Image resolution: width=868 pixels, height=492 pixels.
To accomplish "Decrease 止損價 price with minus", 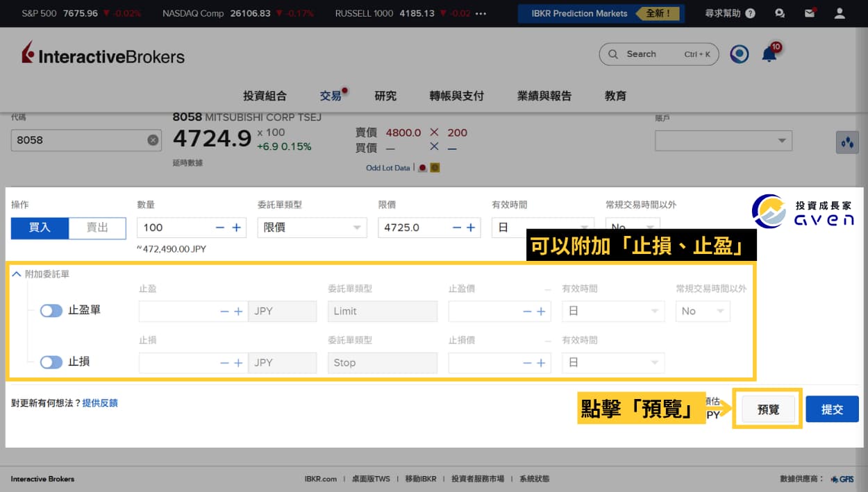I will [527, 363].
